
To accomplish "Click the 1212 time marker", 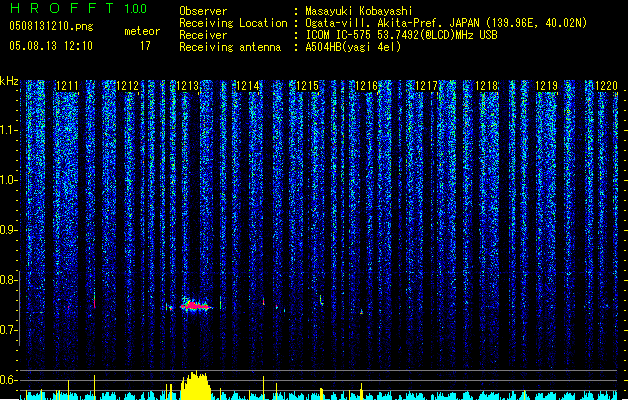I will click(x=127, y=86).
